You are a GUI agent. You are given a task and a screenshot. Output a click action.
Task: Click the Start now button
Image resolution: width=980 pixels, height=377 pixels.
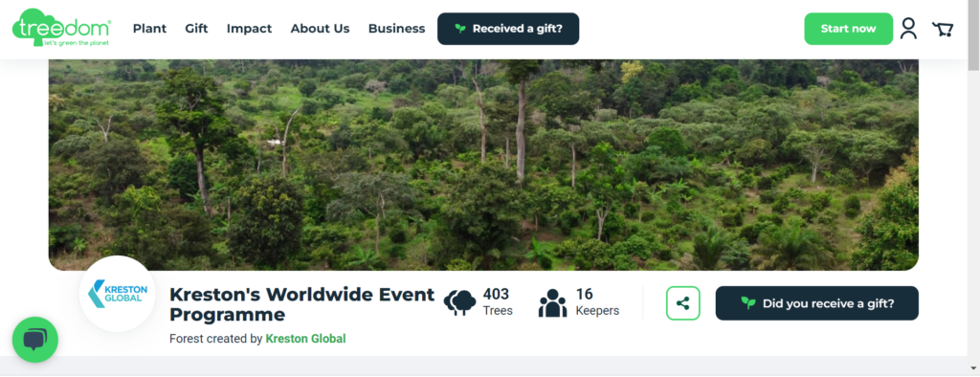[848, 29]
